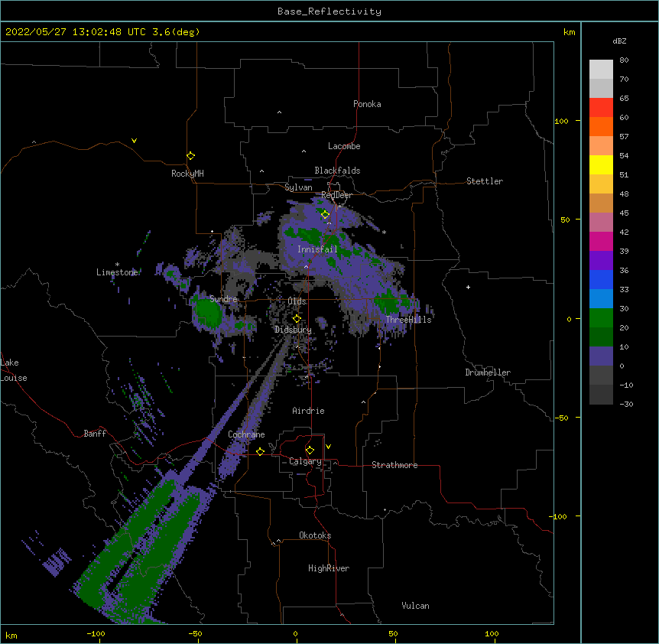Click the Sundre city label

click(223, 299)
